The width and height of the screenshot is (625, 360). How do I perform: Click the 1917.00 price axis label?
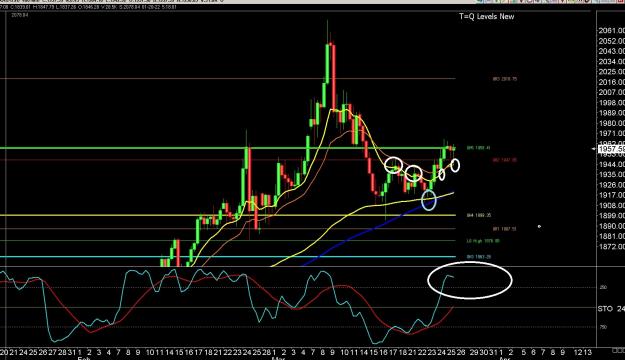(611, 195)
